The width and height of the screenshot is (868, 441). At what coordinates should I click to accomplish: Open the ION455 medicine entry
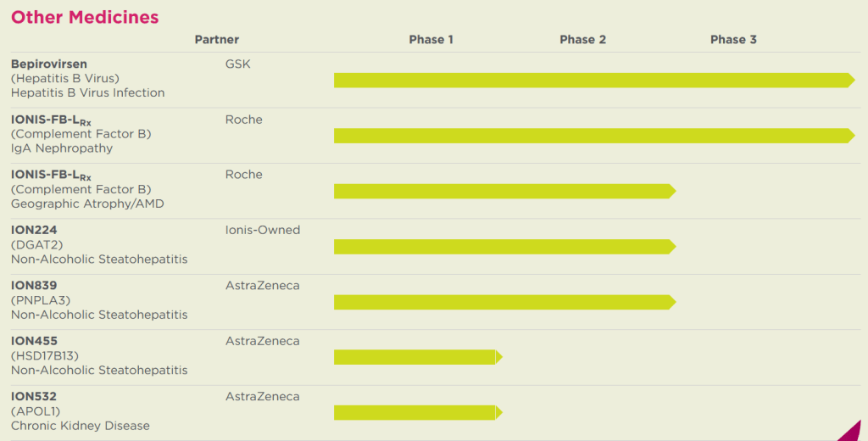pyautogui.click(x=34, y=341)
